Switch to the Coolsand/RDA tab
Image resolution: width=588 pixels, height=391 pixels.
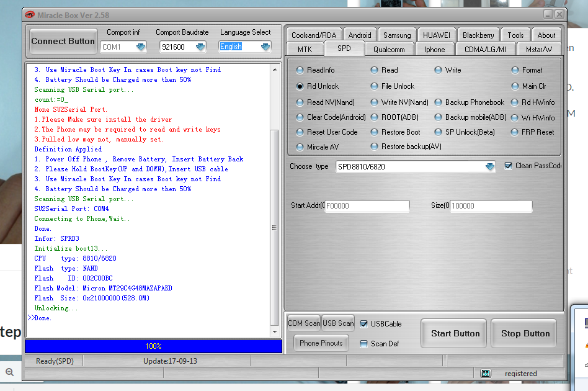[x=314, y=35]
